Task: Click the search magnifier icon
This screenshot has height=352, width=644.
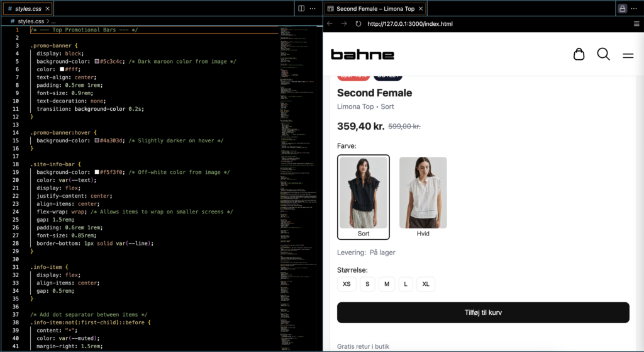Action: [603, 54]
